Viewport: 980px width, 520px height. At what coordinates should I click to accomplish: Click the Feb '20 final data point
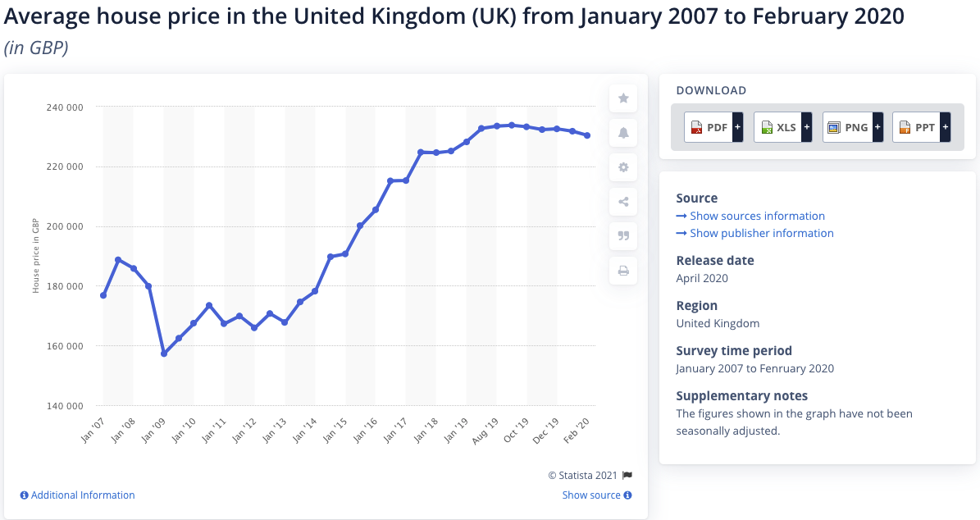pos(587,135)
